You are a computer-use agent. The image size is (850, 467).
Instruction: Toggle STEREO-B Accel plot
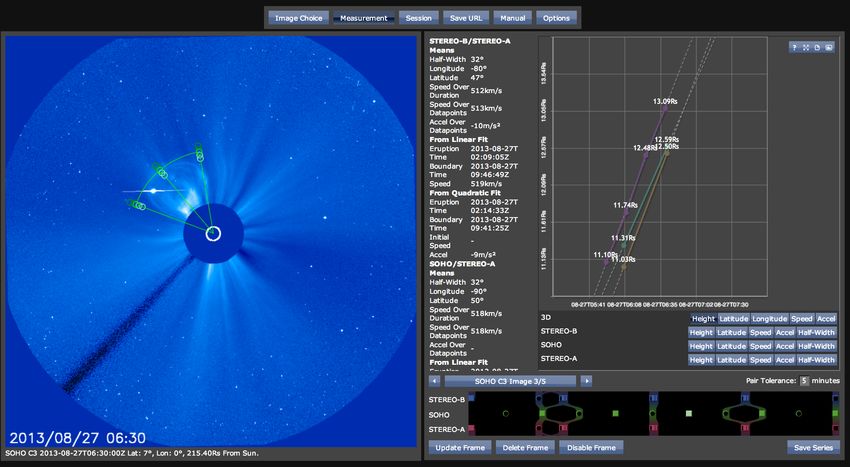point(784,332)
